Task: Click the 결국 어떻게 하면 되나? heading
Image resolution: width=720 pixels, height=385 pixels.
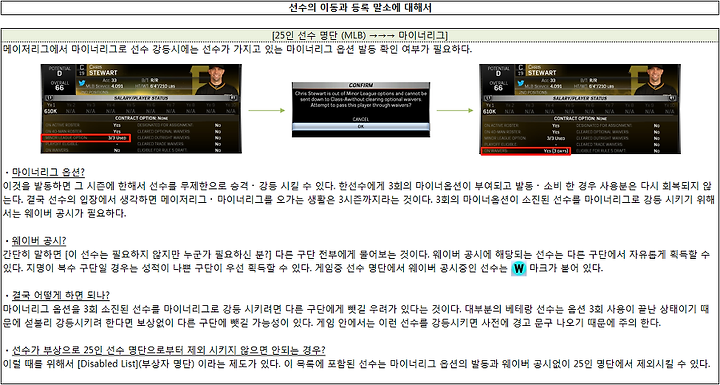Action: point(61,294)
